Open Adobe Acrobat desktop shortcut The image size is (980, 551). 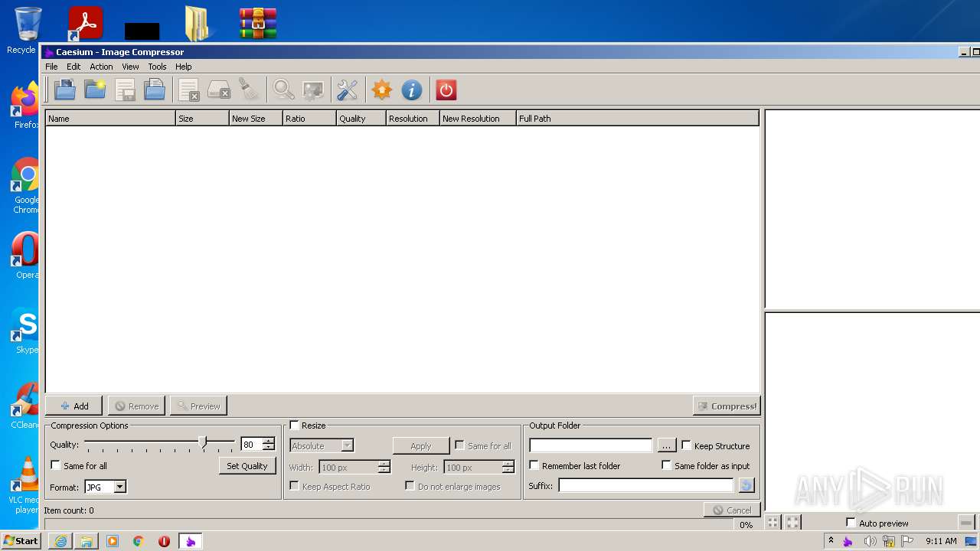pyautogui.click(x=86, y=23)
